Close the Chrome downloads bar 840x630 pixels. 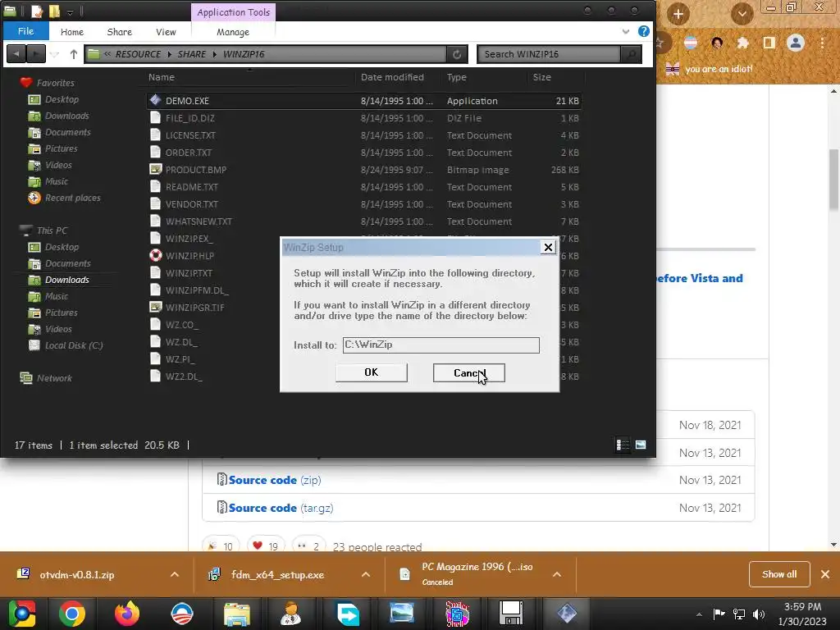(825, 574)
